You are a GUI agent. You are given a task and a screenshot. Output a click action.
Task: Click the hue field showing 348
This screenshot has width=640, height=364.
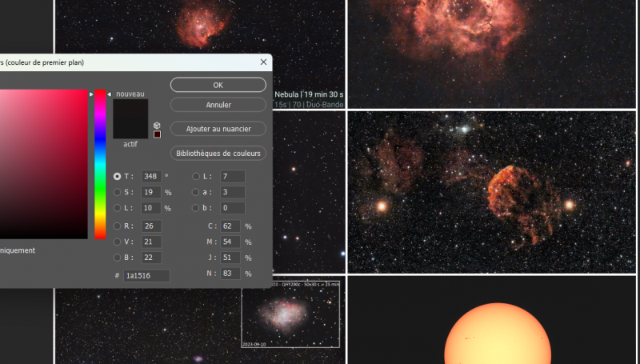[151, 176]
